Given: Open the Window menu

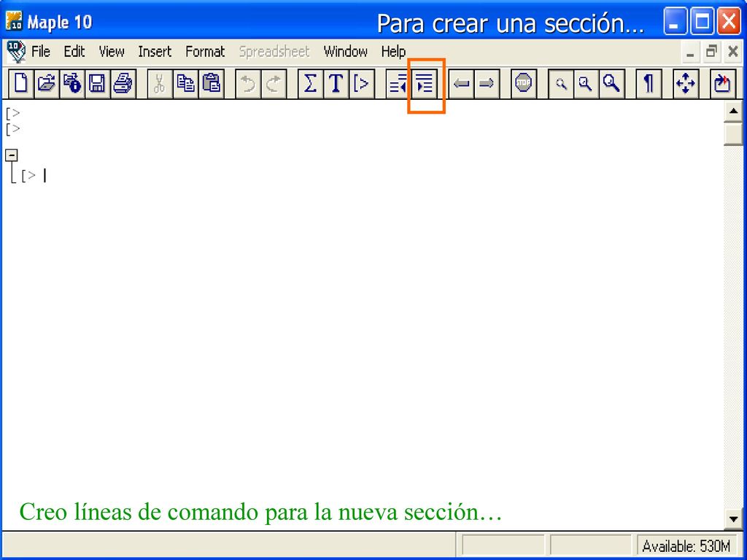Looking at the screenshot, I should 345,52.
